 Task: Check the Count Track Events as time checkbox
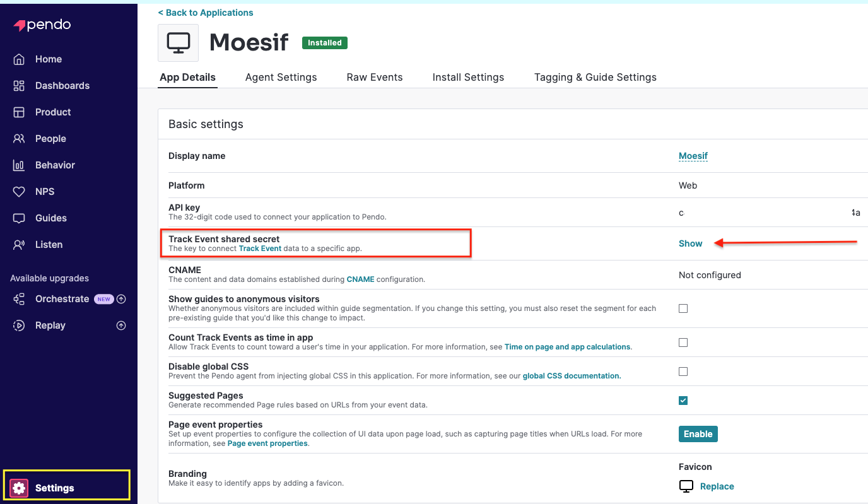pyautogui.click(x=683, y=343)
